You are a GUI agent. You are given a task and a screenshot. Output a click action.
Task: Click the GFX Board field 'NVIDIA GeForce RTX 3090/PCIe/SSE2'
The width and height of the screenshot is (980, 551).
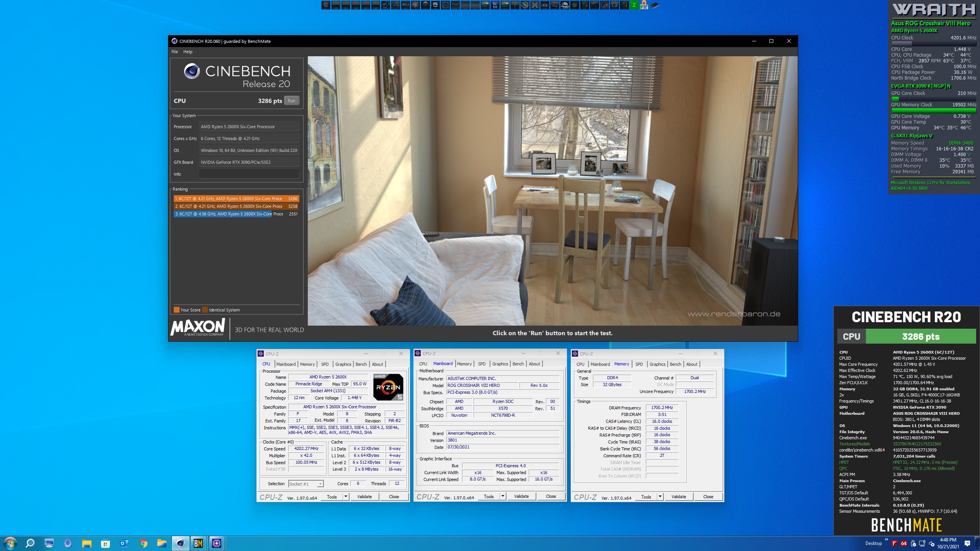click(x=249, y=162)
